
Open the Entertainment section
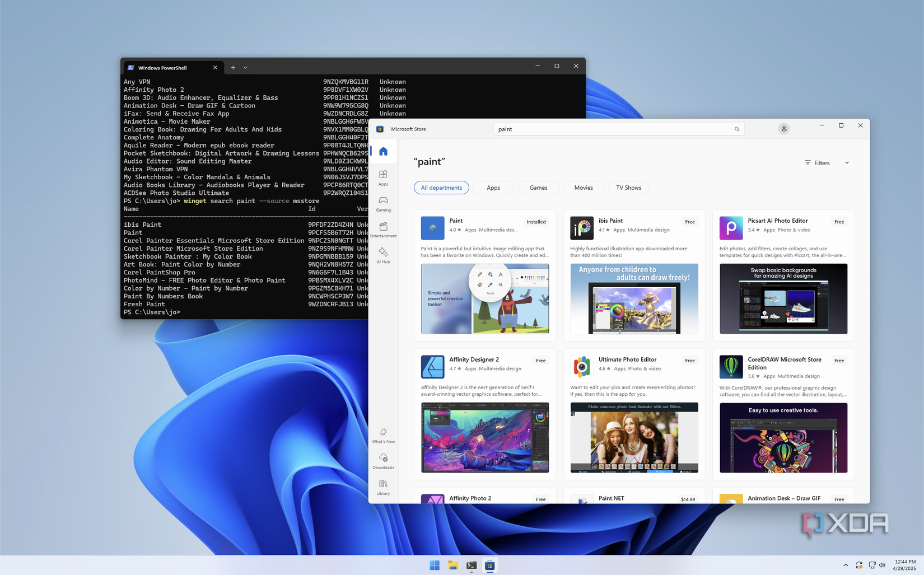click(x=384, y=230)
